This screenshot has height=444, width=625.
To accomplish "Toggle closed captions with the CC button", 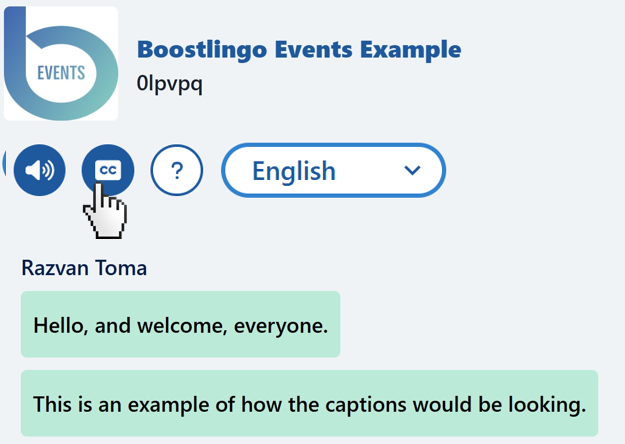I will coord(108,170).
